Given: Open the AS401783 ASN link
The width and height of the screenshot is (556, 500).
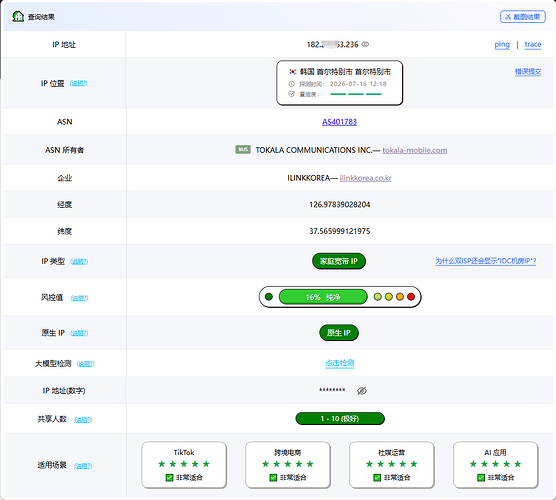Looking at the screenshot, I should click(339, 122).
